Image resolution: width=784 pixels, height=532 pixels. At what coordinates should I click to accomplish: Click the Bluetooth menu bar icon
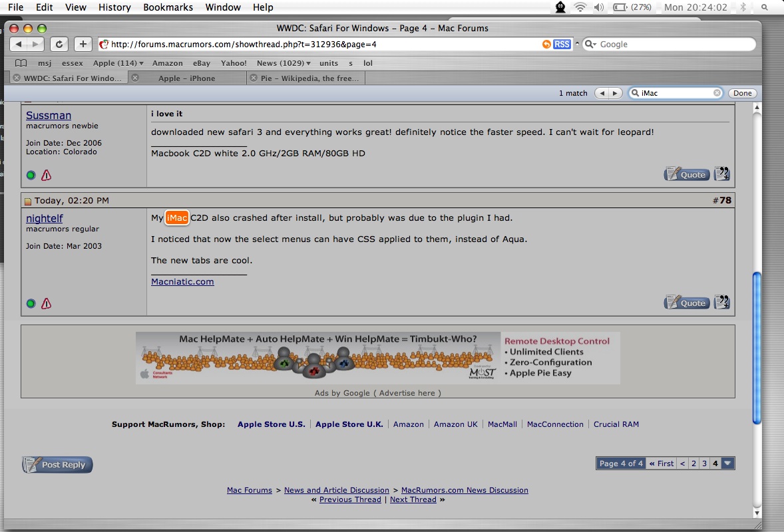point(743,7)
